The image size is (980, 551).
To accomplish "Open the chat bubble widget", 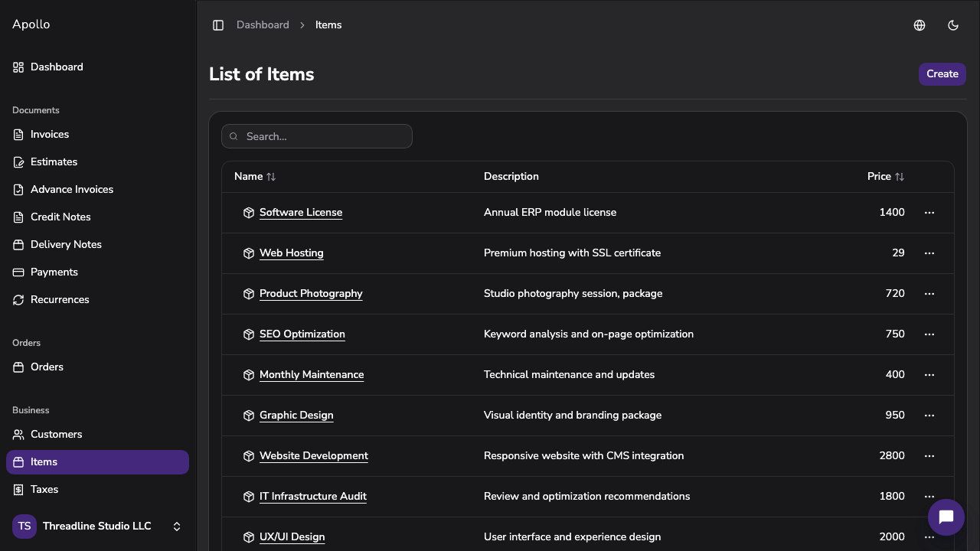I will coord(946,517).
